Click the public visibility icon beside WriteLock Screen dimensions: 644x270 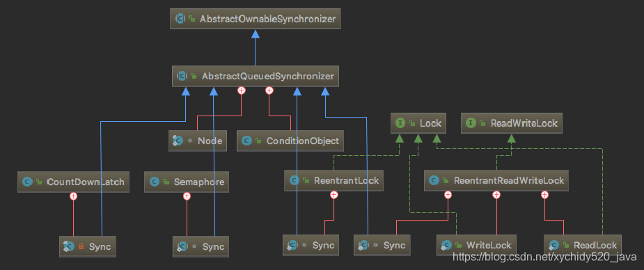[x=458, y=246]
